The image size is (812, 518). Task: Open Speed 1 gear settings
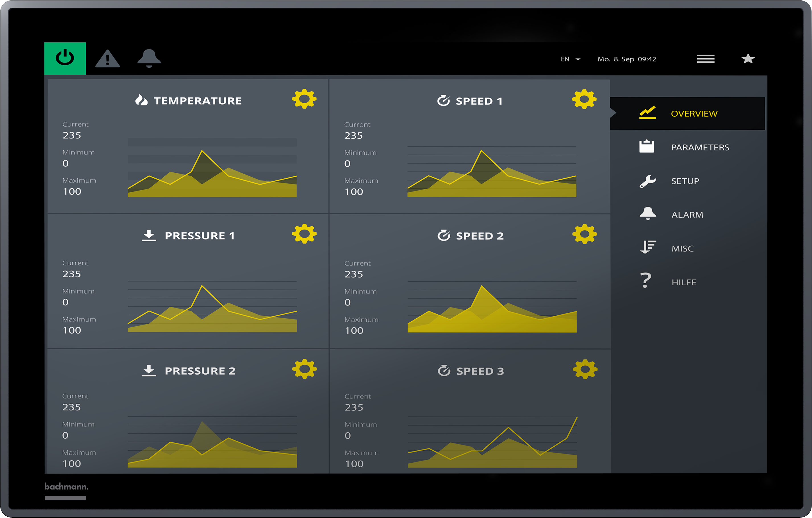(584, 100)
